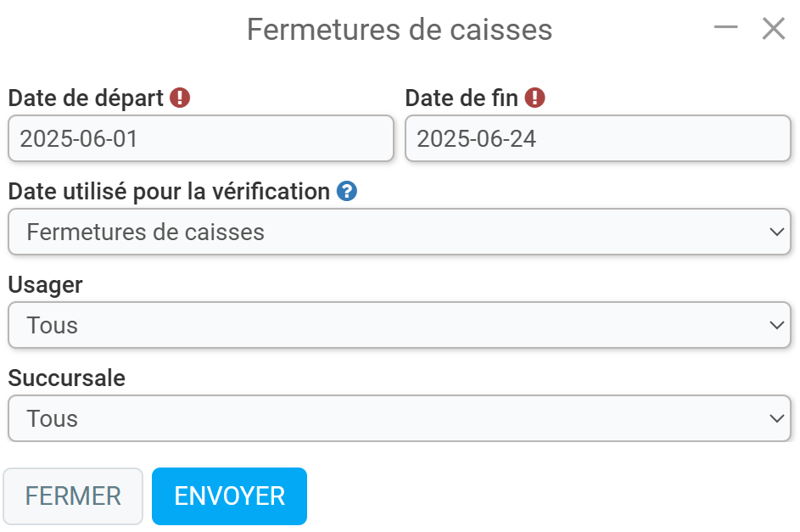The image size is (800, 532).
Task: Click the Date de départ field showing 2025-06-01
Action: pyautogui.click(x=201, y=138)
